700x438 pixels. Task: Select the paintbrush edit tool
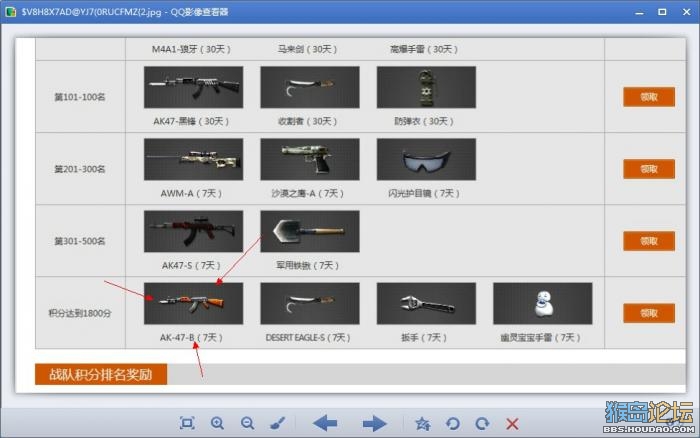[x=278, y=423]
